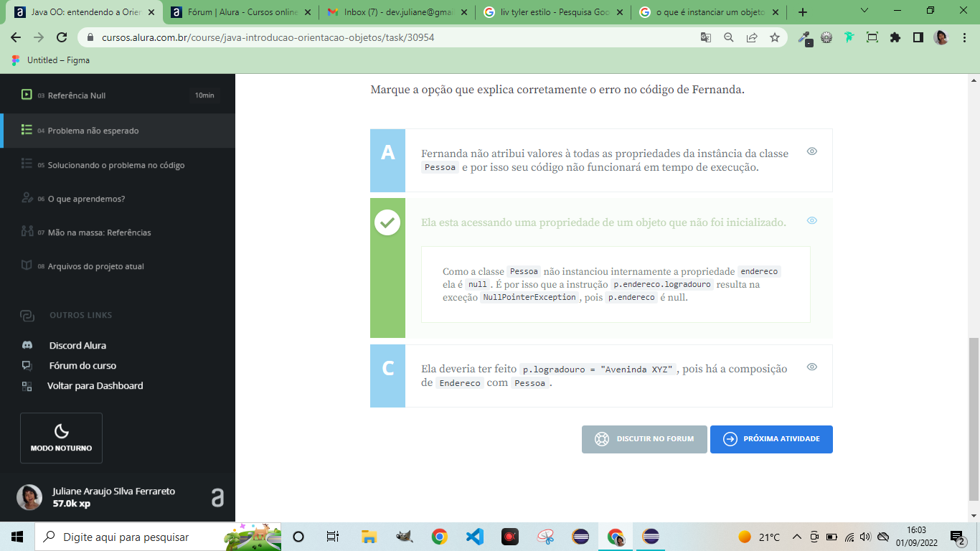Screen dimensions: 980x551
Task: Open Fórum do curso link
Action: click(x=83, y=365)
